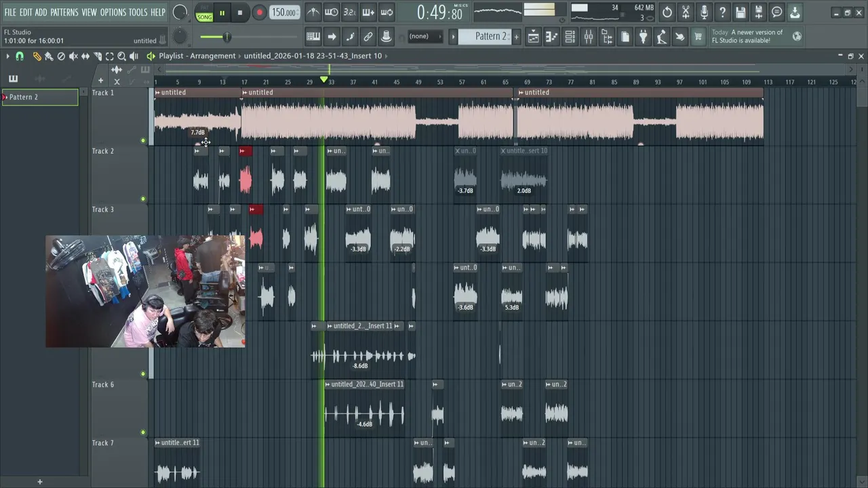
Task: Select the Paint brush tool
Action: tap(49, 56)
